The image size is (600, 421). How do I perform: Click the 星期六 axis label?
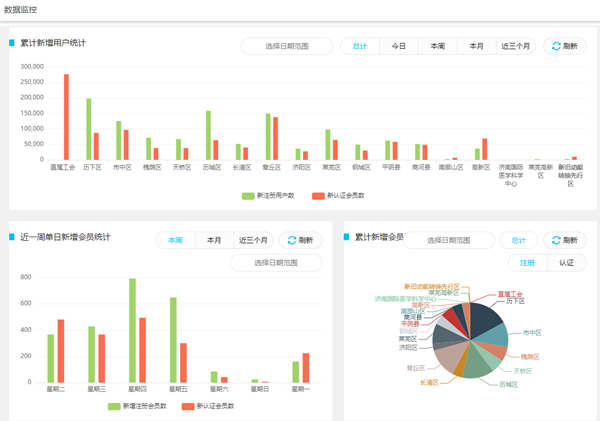tap(219, 389)
